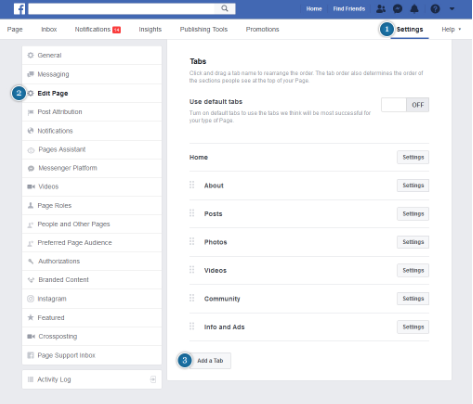The image size is (473, 404).
Task: Click the Messaging speech bubble icon
Action: pos(31,74)
